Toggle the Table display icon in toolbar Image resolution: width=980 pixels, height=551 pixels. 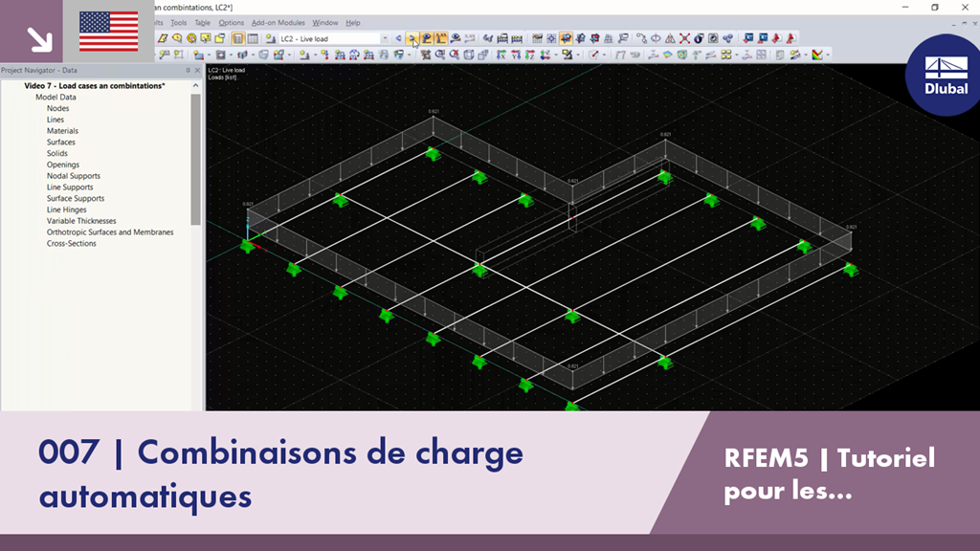click(253, 38)
